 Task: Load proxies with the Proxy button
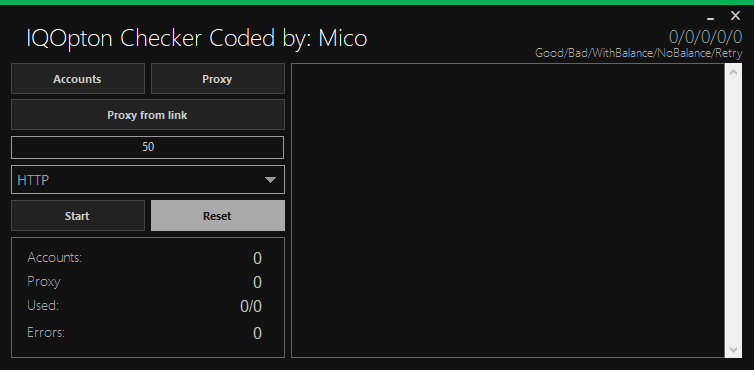click(217, 79)
